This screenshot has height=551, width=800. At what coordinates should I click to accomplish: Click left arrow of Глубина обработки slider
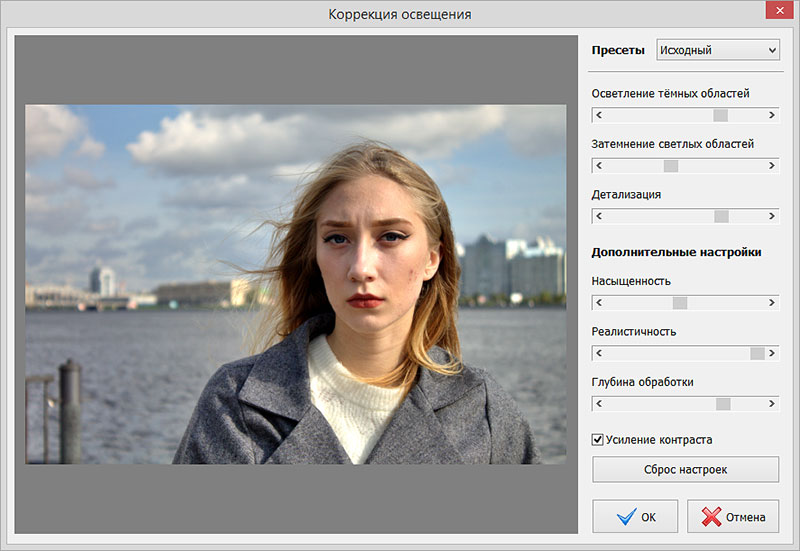[599, 404]
